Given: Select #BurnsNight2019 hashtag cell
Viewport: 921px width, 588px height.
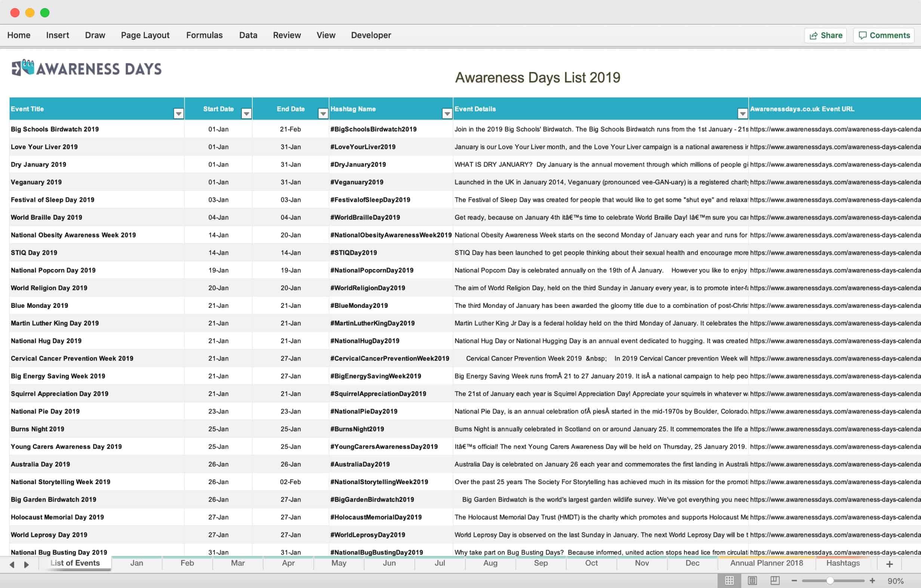Looking at the screenshot, I should (391, 428).
